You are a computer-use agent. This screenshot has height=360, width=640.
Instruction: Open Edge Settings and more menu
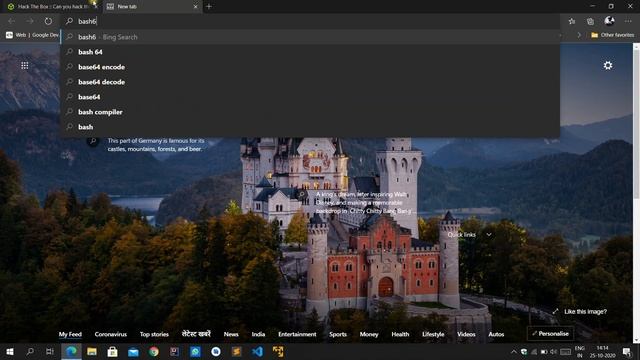[628, 21]
